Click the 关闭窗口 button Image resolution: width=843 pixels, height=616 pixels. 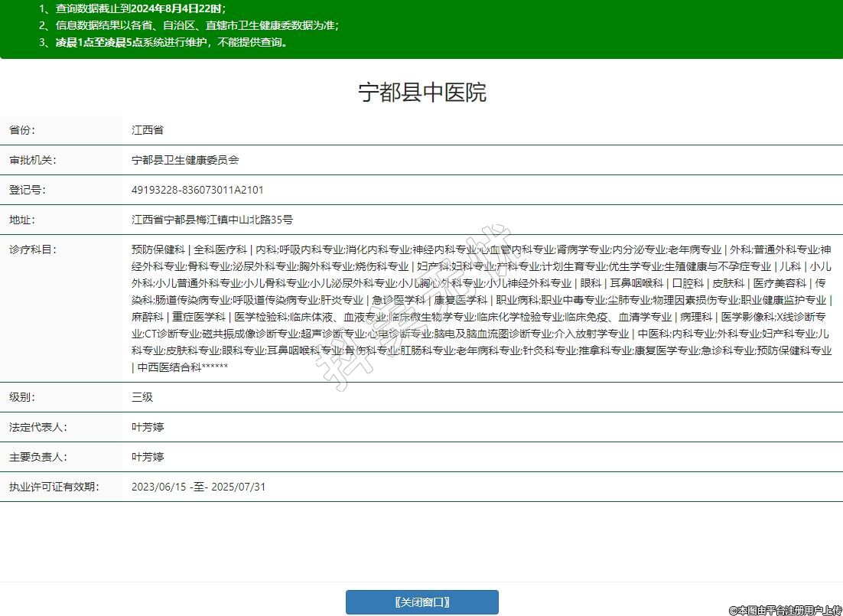tap(421, 601)
